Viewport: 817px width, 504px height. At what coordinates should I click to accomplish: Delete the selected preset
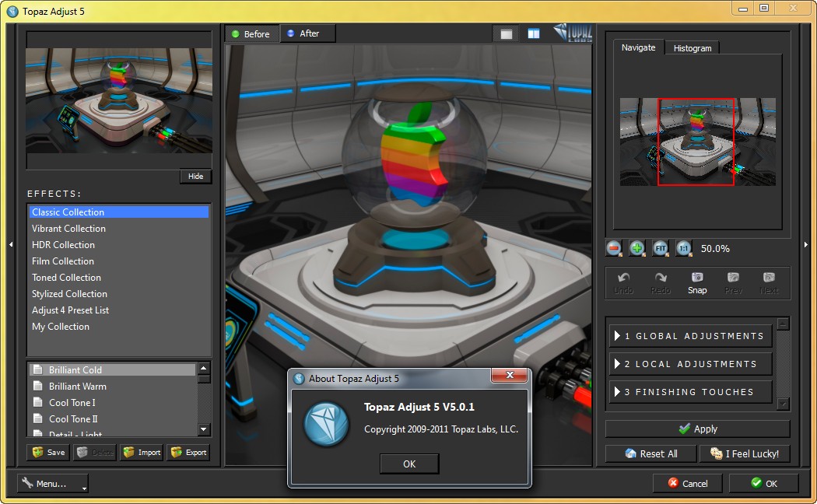[95, 452]
